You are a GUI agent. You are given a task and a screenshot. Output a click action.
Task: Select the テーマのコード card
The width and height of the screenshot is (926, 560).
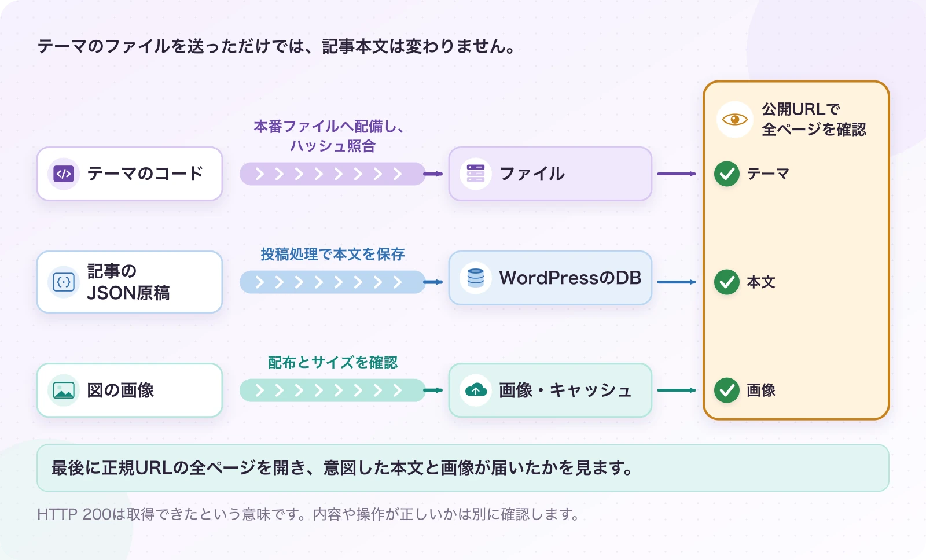[x=130, y=174]
